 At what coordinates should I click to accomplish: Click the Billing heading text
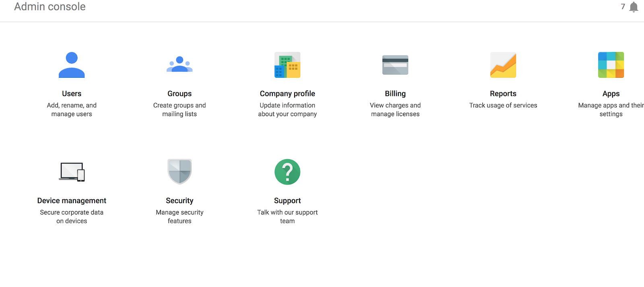pos(395,94)
